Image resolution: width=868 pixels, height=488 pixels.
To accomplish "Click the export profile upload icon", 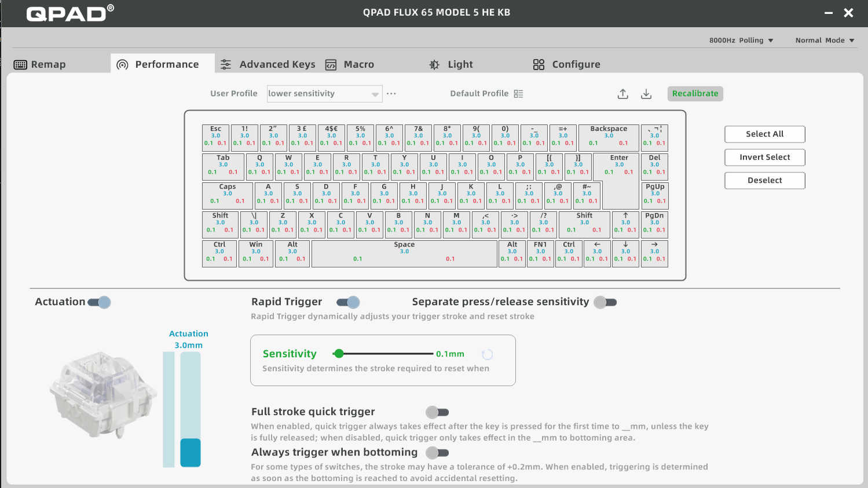I will point(623,94).
